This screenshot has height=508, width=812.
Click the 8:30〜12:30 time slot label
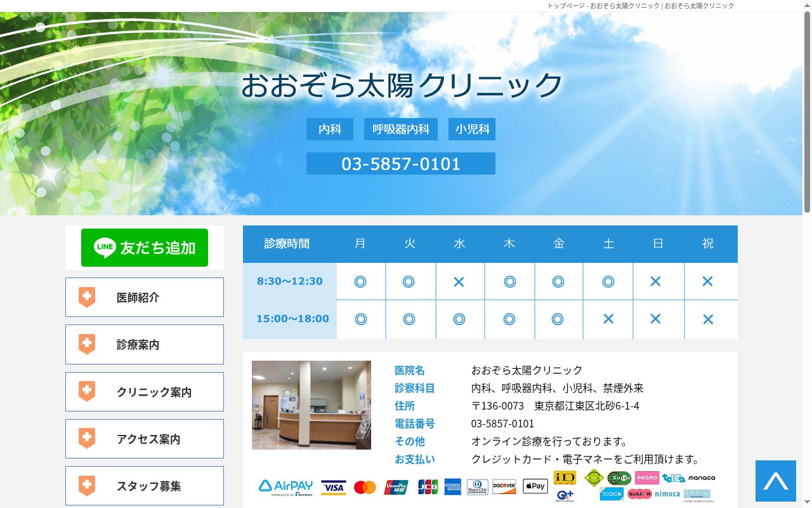click(x=289, y=281)
